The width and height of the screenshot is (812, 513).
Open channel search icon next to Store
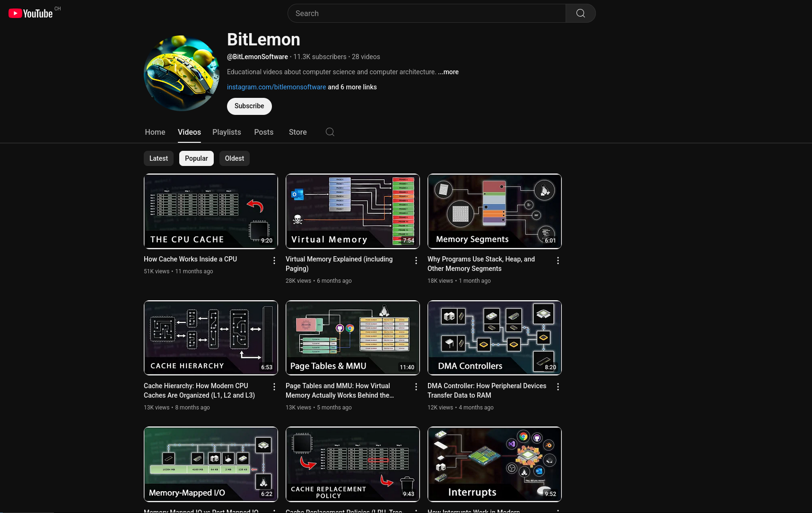click(330, 132)
